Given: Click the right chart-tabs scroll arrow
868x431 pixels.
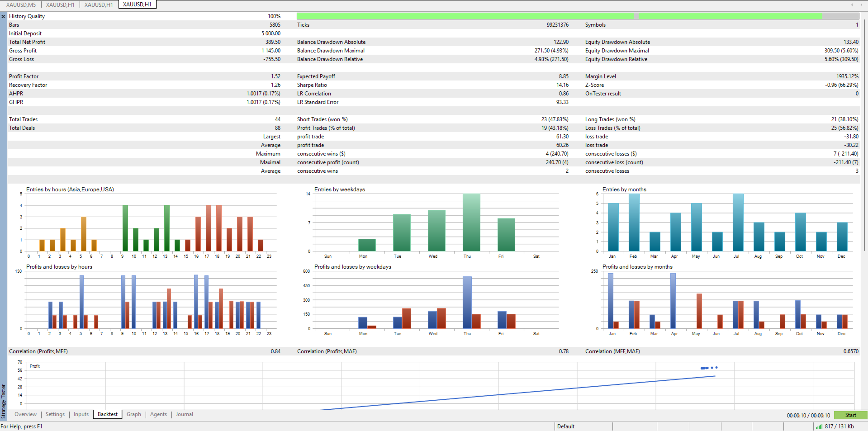Looking at the screenshot, I should (862, 5).
